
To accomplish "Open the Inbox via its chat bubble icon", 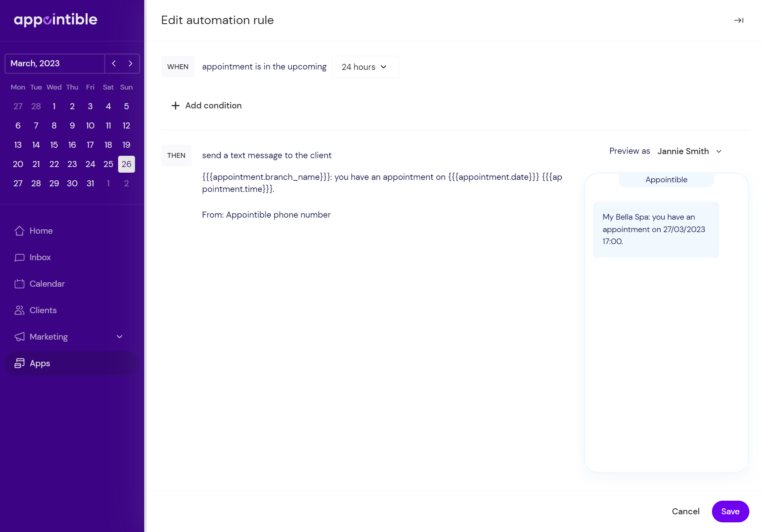I will [19, 257].
